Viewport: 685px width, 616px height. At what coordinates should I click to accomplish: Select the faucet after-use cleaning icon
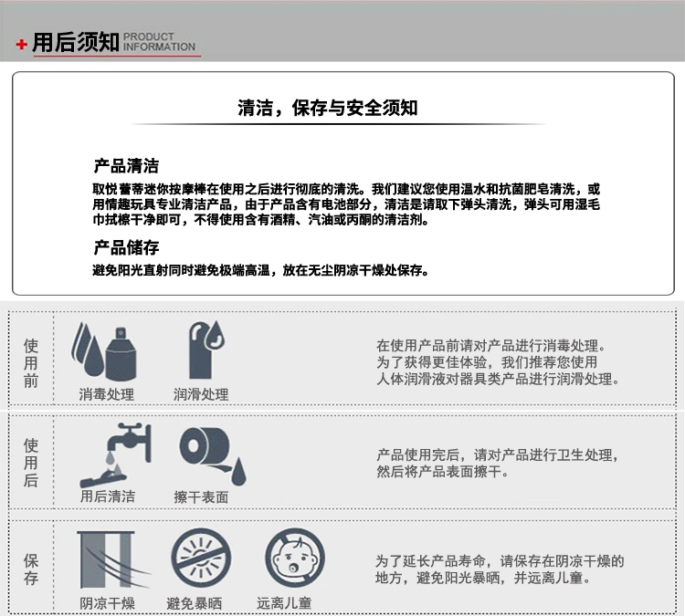point(113,454)
